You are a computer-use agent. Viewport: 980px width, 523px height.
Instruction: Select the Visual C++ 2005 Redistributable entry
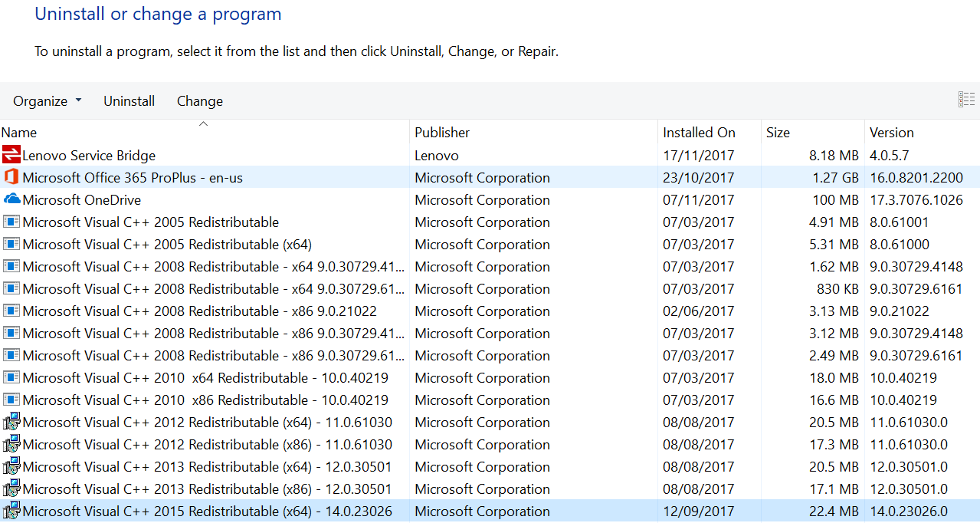(151, 222)
